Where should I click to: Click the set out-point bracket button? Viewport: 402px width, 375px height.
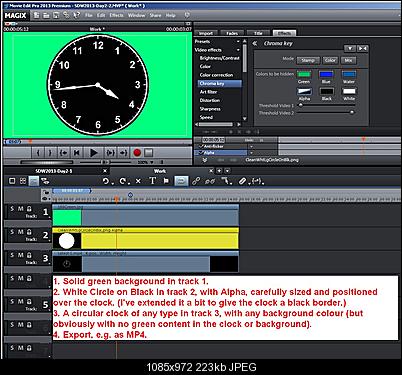[50, 153]
